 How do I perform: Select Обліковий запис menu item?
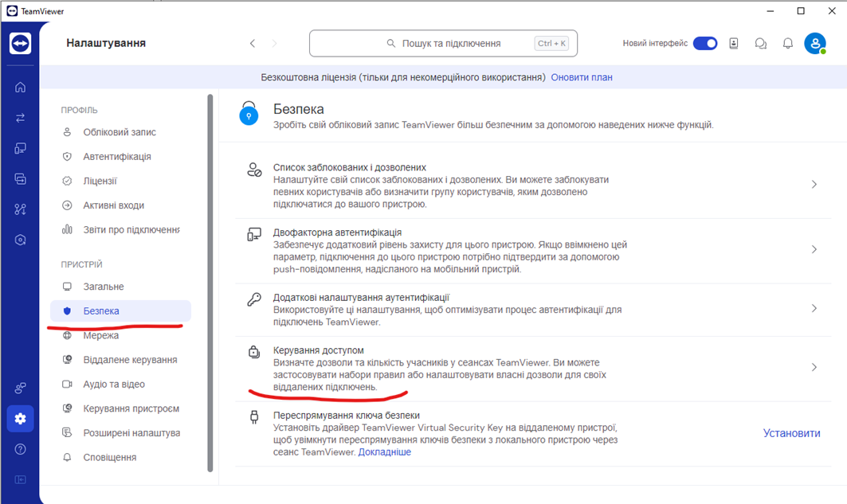tap(120, 132)
